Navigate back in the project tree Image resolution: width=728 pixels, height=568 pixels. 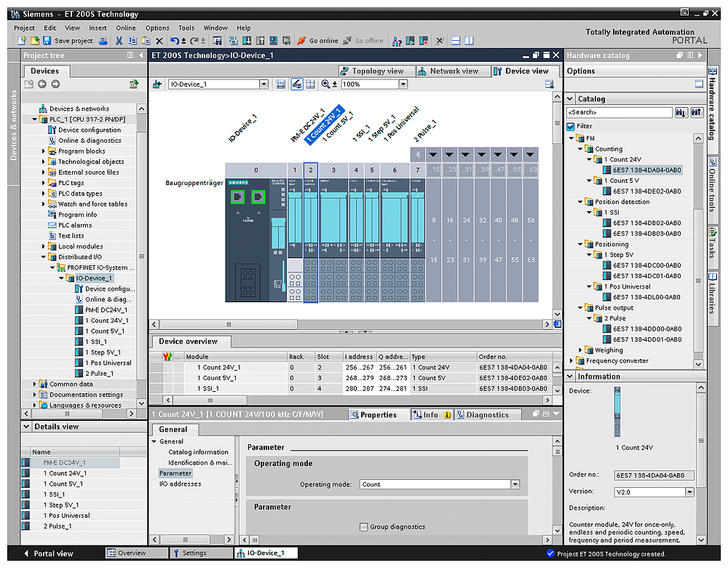click(42, 84)
